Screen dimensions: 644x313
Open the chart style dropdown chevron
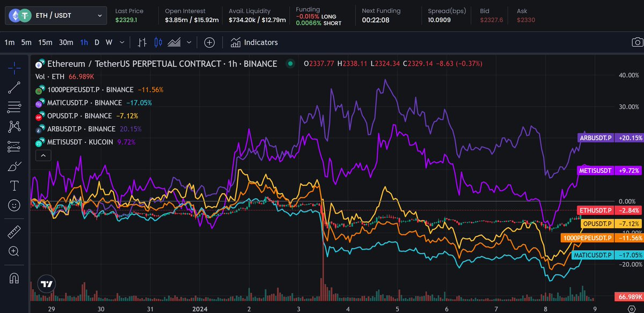tap(188, 42)
